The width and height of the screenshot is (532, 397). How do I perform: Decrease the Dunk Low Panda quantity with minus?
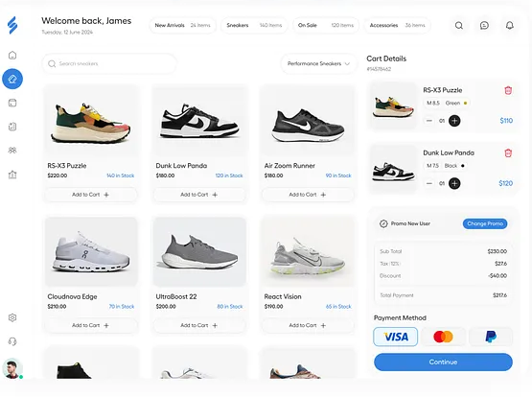[x=429, y=183]
